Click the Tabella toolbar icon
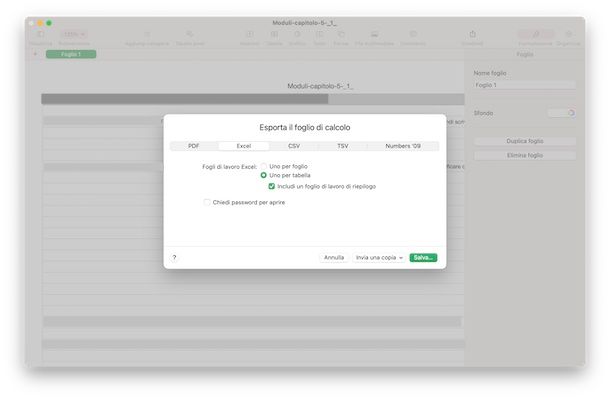 pos(274,35)
